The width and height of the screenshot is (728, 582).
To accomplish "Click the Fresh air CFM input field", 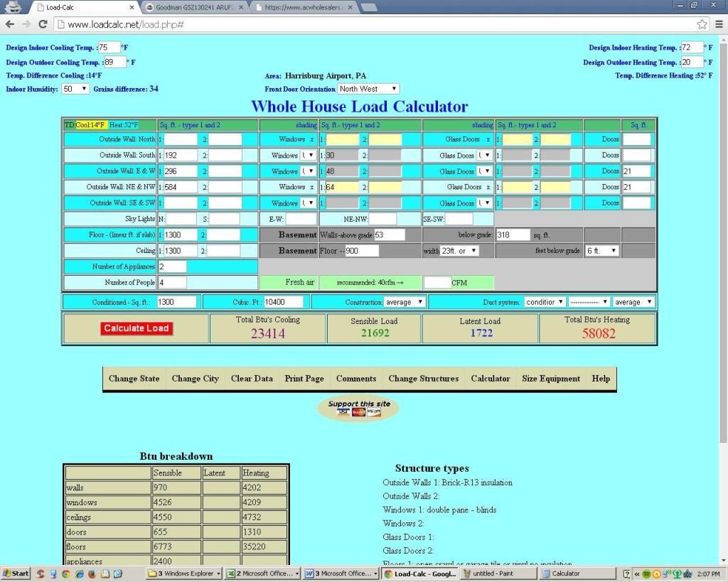I will pyautogui.click(x=437, y=283).
